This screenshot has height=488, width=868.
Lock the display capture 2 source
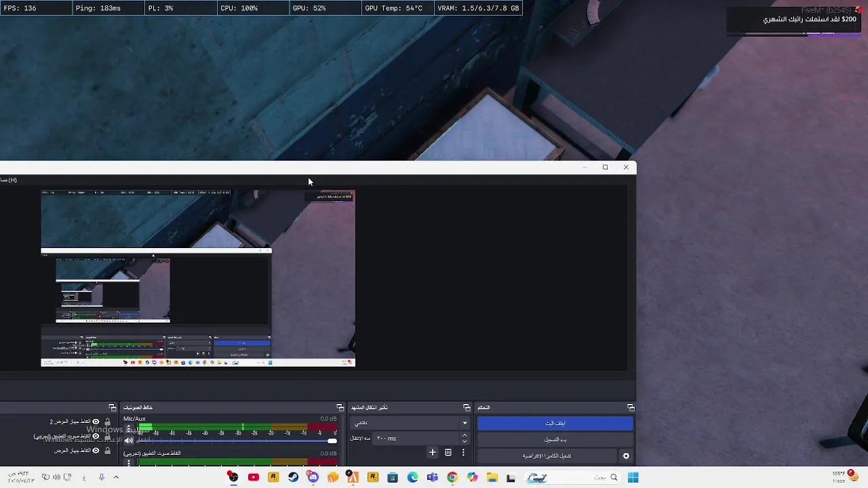click(x=107, y=422)
